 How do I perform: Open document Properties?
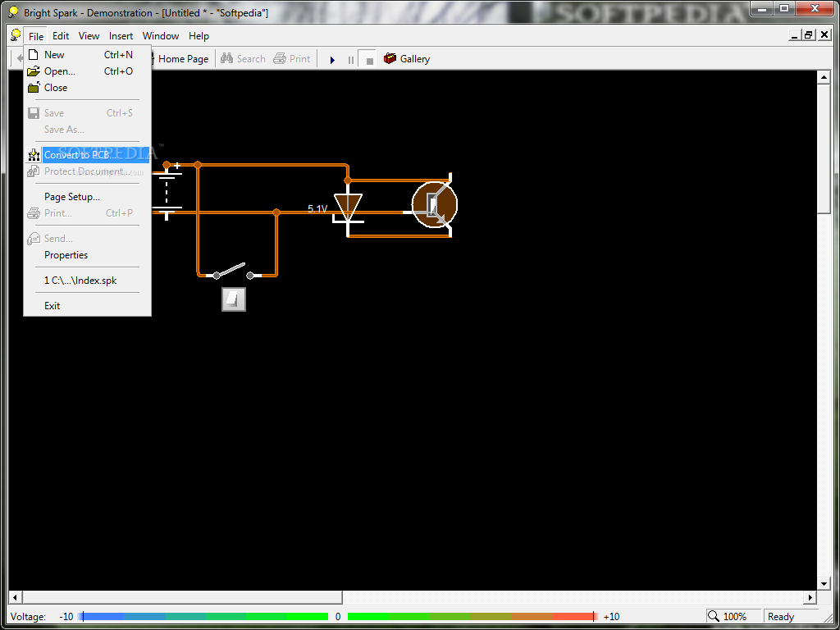87,255
